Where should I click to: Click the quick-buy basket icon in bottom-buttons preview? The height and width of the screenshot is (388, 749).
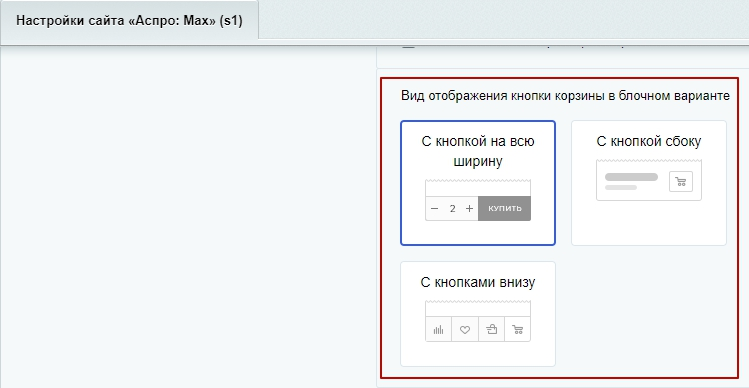pyautogui.click(x=492, y=329)
